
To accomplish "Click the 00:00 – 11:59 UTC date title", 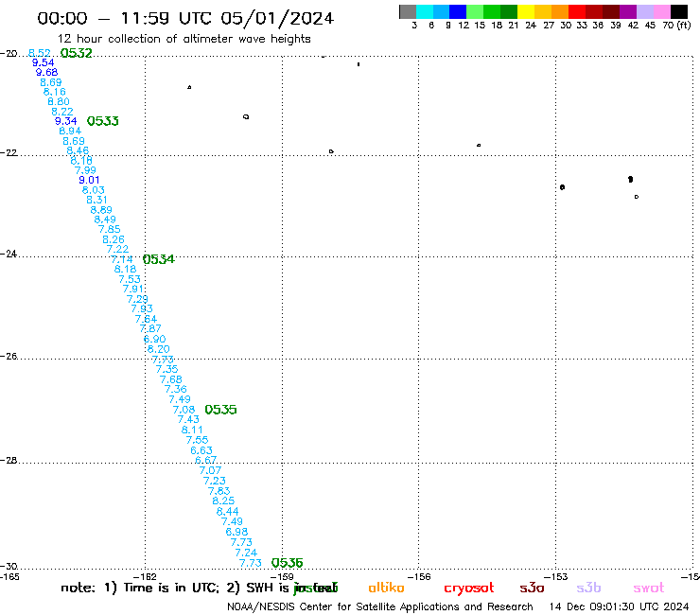I will pyautogui.click(x=185, y=18).
